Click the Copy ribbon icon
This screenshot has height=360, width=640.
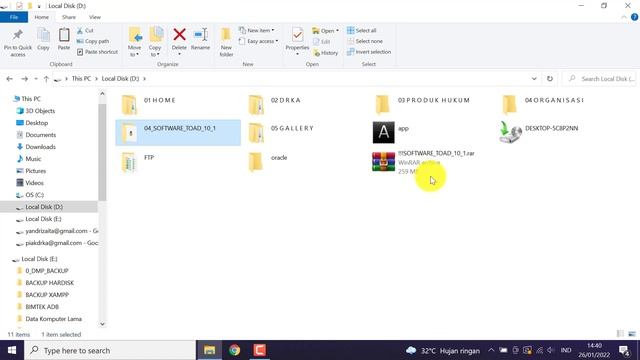pyautogui.click(x=43, y=40)
